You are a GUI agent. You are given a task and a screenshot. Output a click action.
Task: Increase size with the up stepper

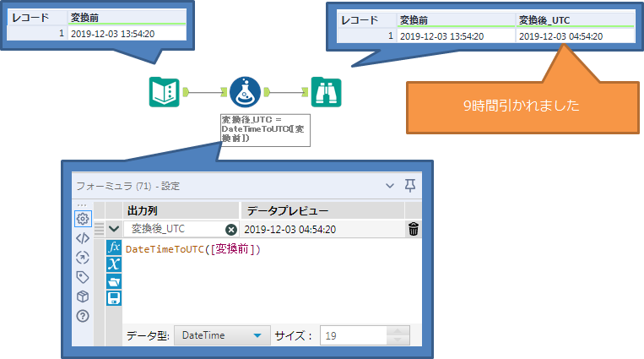398,330
